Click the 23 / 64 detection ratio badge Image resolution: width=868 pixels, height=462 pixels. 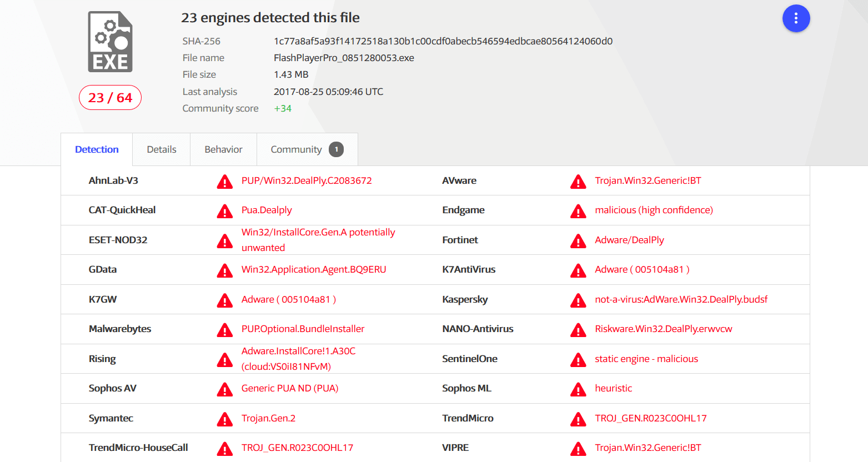point(110,98)
